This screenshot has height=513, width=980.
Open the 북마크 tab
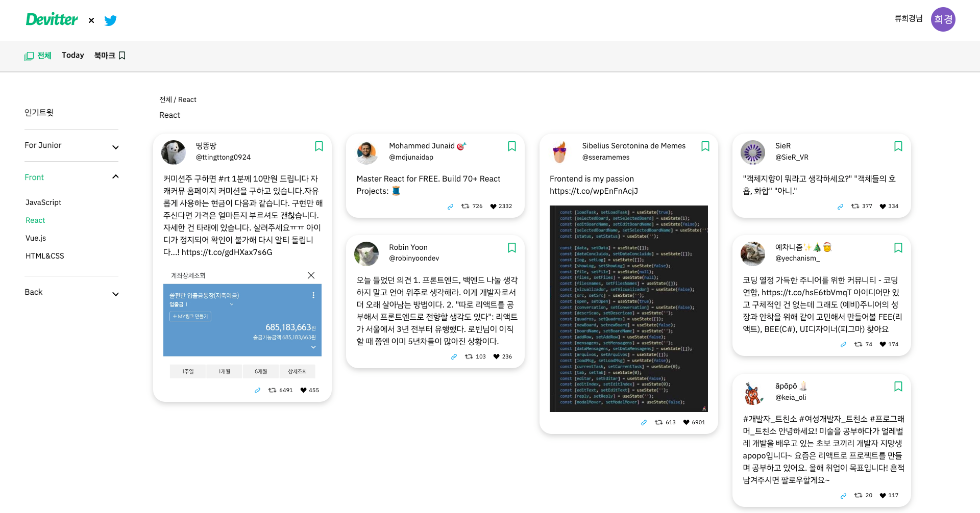click(110, 55)
